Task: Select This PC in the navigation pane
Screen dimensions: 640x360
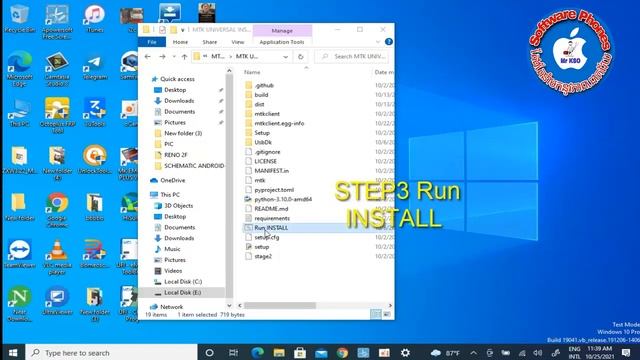Action: click(x=170, y=195)
